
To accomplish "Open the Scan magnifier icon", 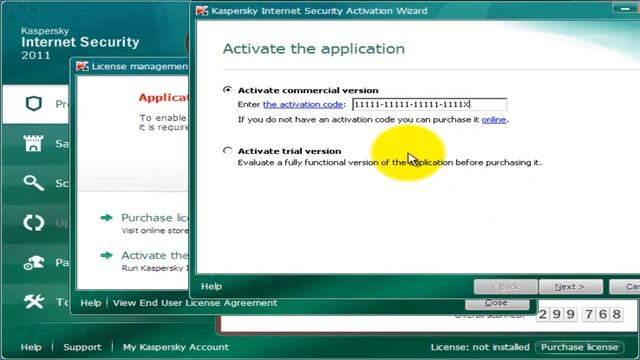I will (33, 183).
